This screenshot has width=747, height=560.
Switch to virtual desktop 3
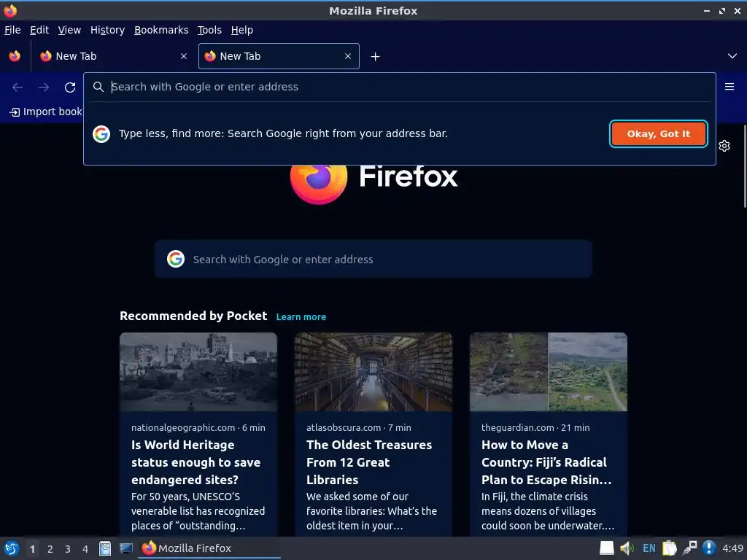[x=68, y=549]
